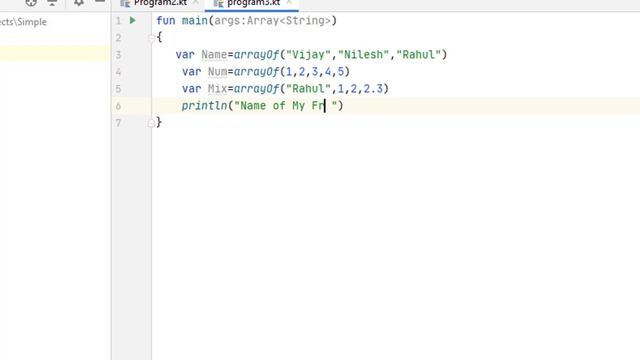The image size is (640, 360).
Task: Click line number 3 in the gutter
Action: pyautogui.click(x=118, y=55)
